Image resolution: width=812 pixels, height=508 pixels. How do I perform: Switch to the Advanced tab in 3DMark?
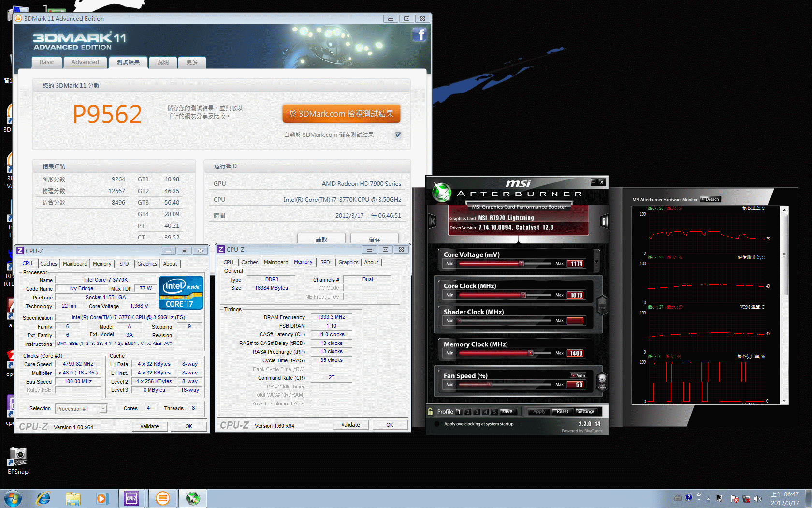click(x=85, y=62)
